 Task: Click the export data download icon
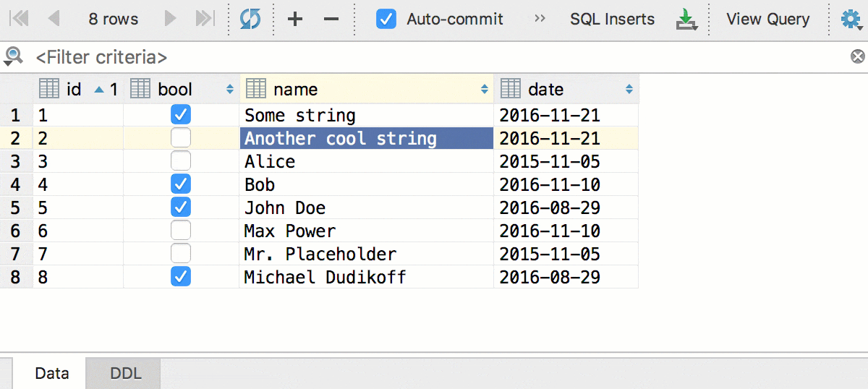pos(686,20)
